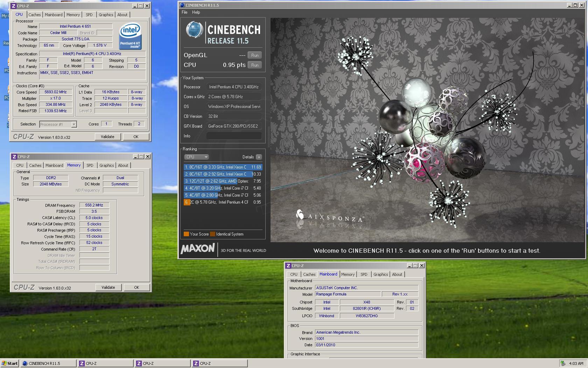Click the Core Speed value 5693.02 MHz
This screenshot has width=588, height=368.
pos(56,92)
